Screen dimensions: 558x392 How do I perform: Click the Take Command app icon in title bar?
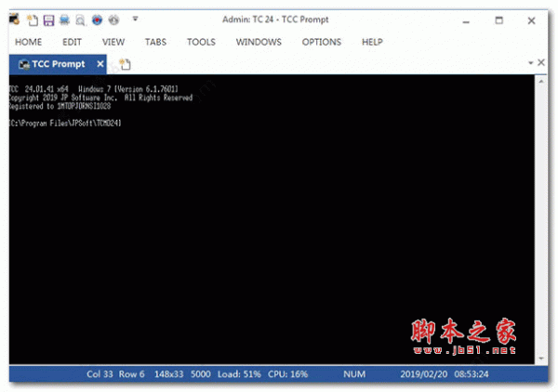(15, 19)
